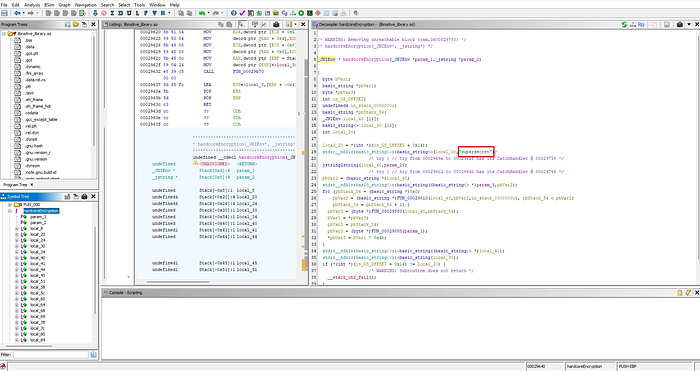
Task: Toggle the L (label) navigation button
Action: tap(138, 13)
